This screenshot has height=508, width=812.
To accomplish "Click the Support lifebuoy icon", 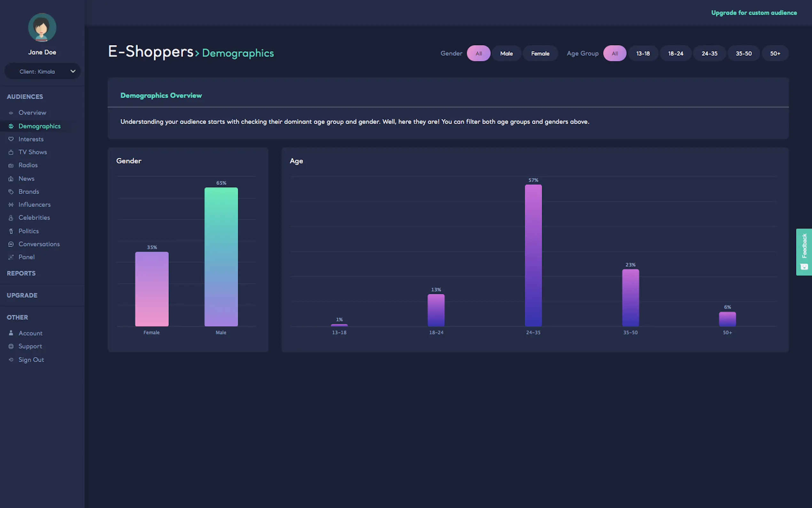I will coord(11,346).
